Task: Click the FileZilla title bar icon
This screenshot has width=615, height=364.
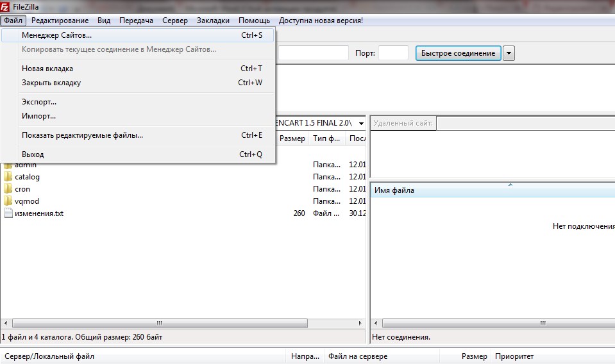Action: click(x=4, y=6)
